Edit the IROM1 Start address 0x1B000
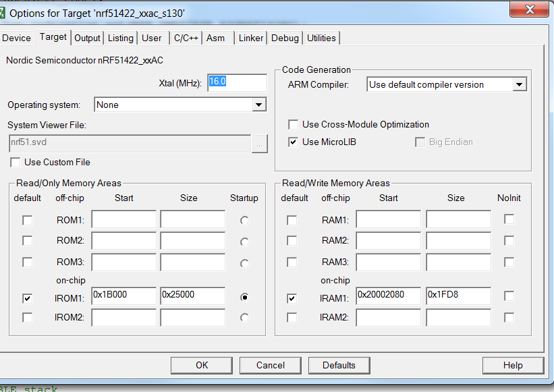The image size is (554, 392). click(123, 296)
